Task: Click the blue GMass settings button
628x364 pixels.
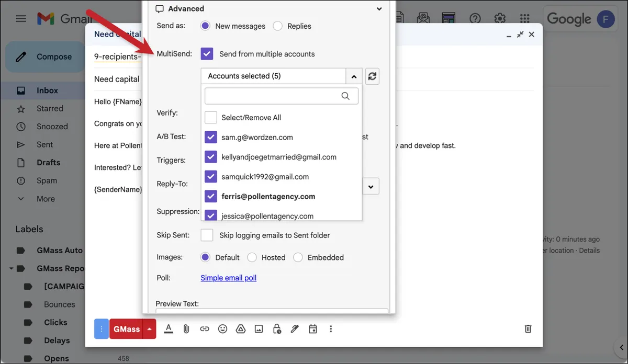Action: coord(102,329)
